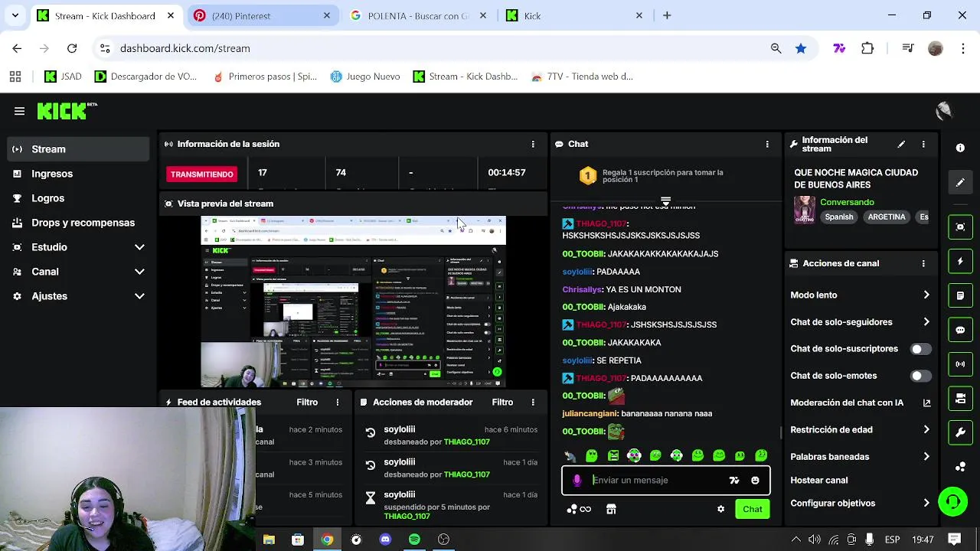980x551 pixels.
Task: Go to Ingresos in sidebar
Action: [78, 174]
